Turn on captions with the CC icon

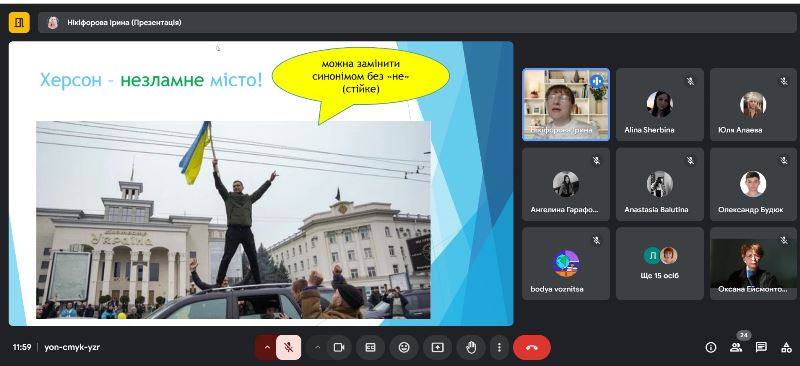pos(370,348)
